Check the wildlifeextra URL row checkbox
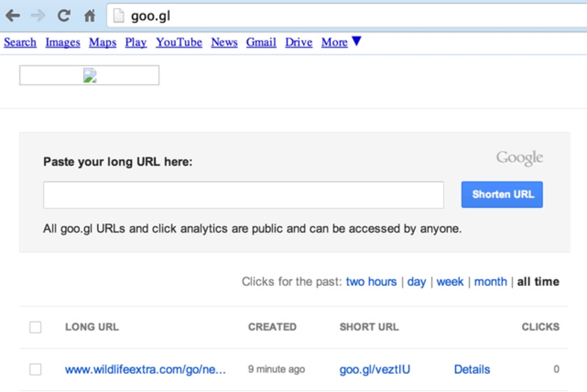The width and height of the screenshot is (587, 392). 36,370
